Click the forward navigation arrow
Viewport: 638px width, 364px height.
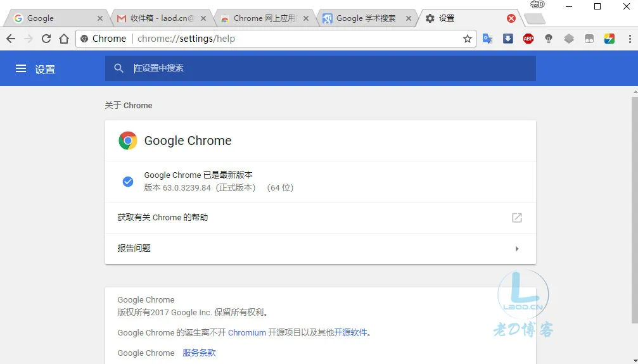click(29, 39)
